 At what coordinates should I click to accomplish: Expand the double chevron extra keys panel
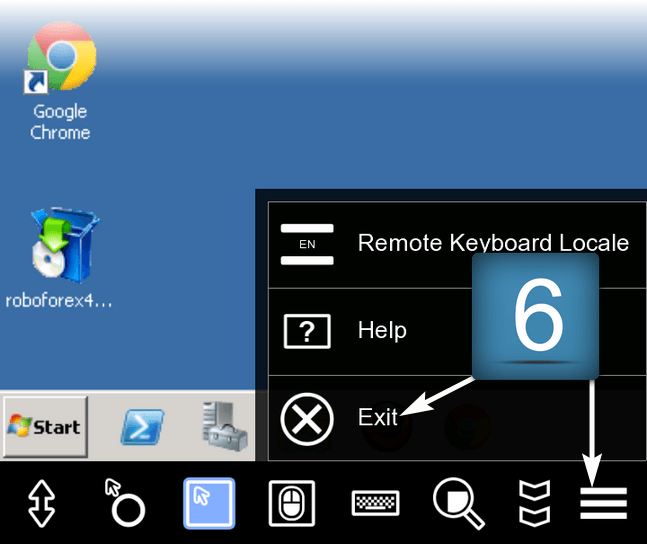pos(534,503)
